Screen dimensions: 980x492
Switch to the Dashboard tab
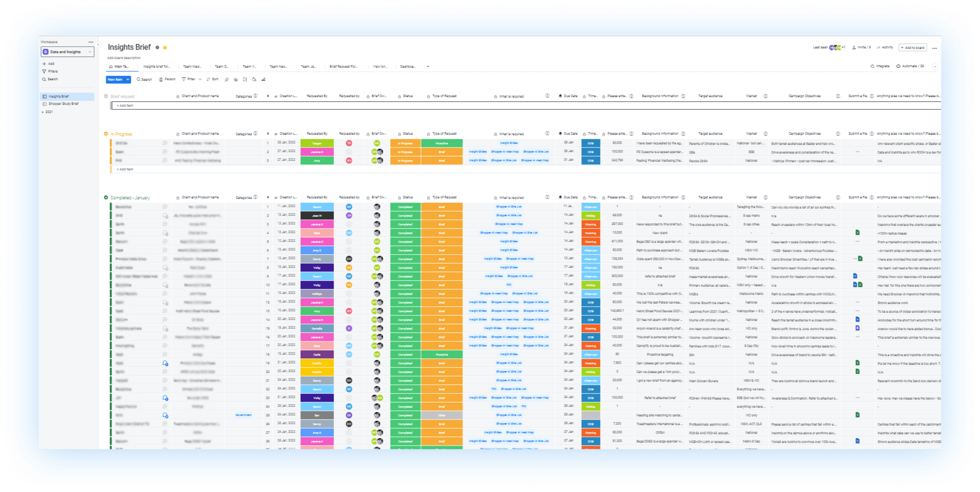tap(408, 67)
